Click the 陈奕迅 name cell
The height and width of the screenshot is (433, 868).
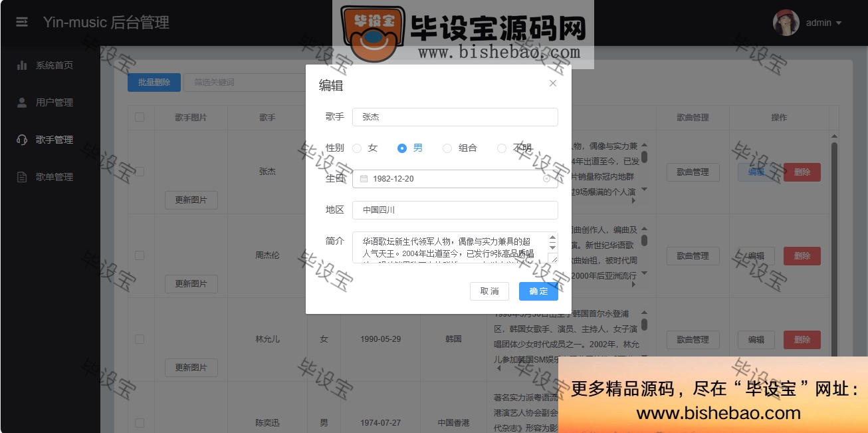point(267,422)
